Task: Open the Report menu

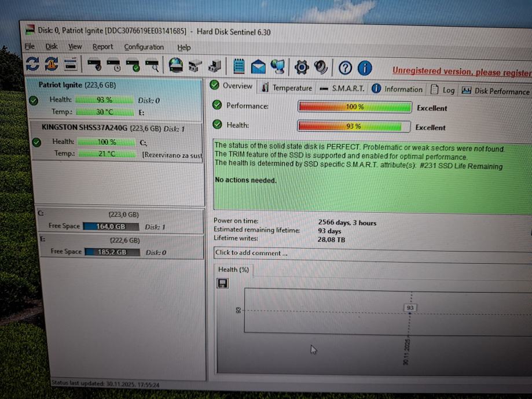Action: (103, 47)
